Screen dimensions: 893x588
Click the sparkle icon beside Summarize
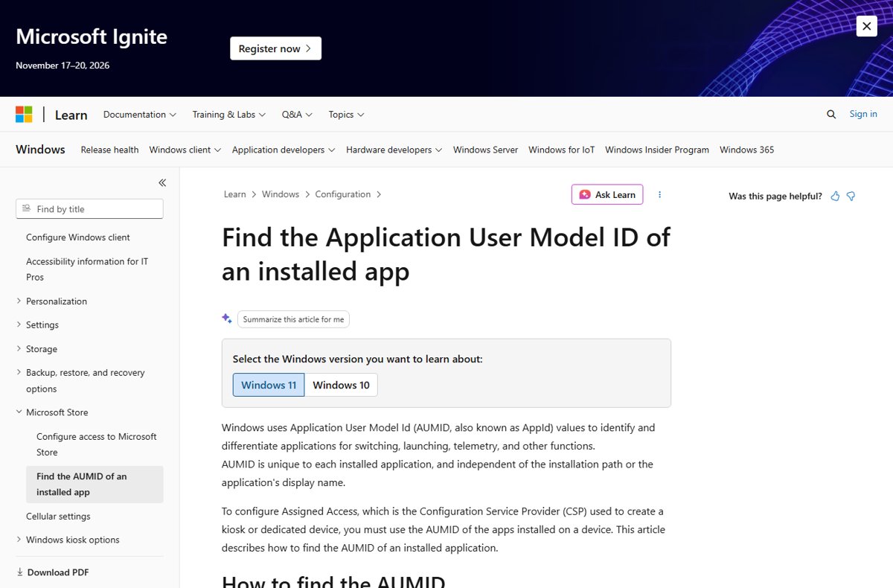227,319
